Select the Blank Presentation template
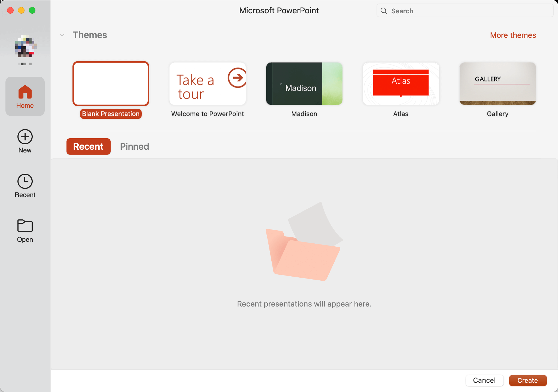 point(111,84)
